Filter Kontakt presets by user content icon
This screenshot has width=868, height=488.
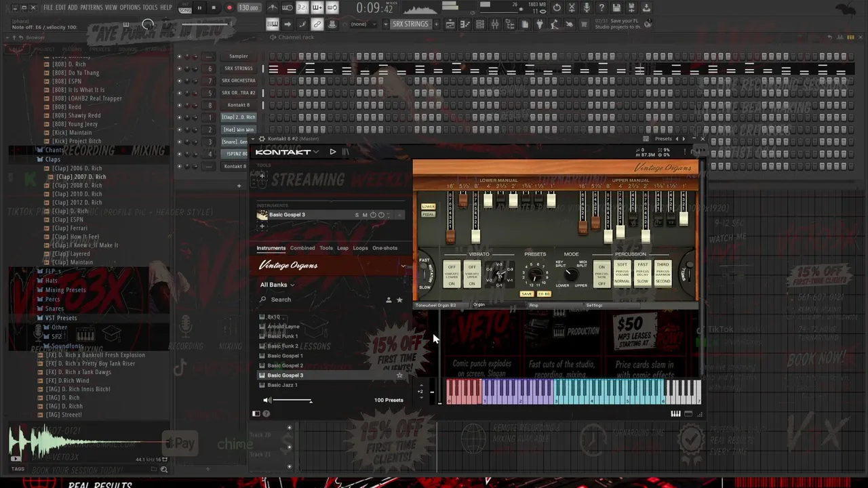389,300
